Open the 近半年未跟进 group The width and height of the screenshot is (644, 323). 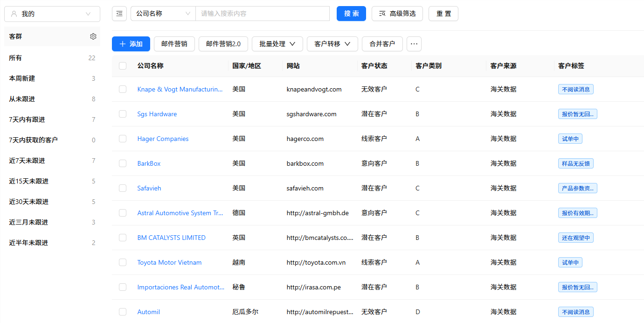coord(52,243)
